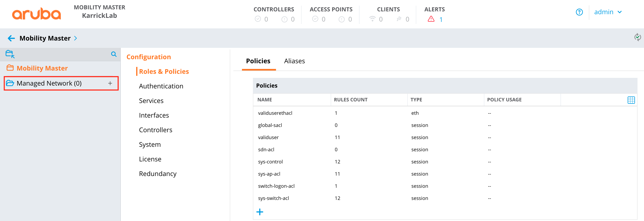This screenshot has width=644, height=221.
Task: Expand the Mobility Master breadcrumb chevron
Action: [76, 38]
